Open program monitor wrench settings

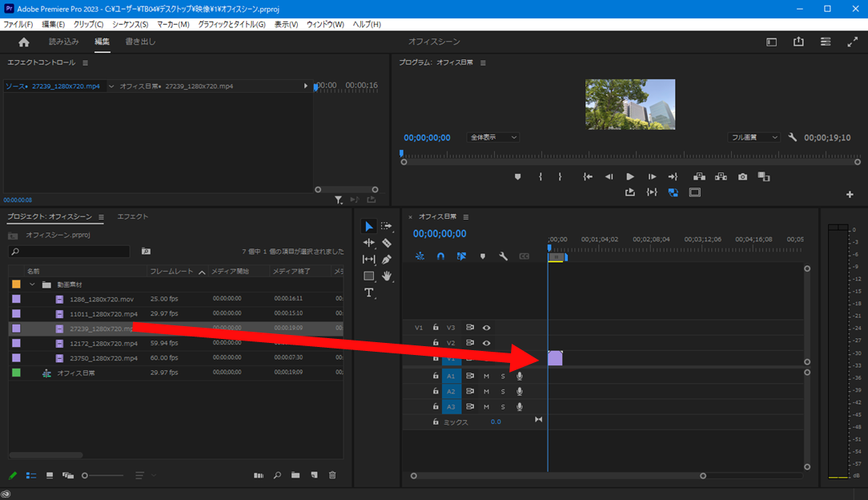pos(792,137)
